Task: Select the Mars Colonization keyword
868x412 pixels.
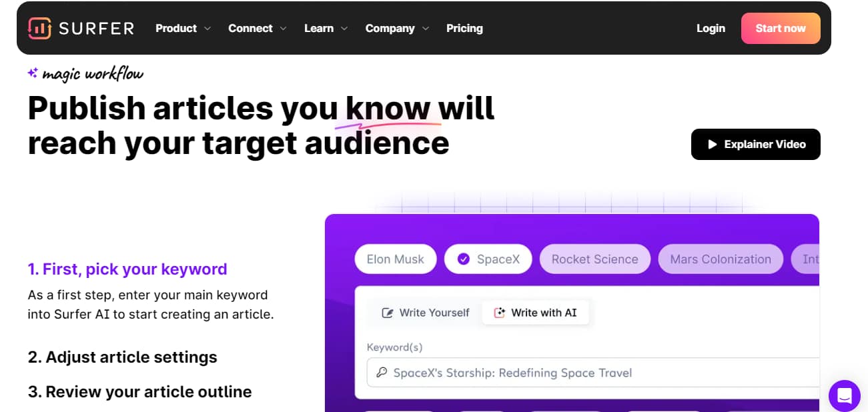Action: pos(720,259)
